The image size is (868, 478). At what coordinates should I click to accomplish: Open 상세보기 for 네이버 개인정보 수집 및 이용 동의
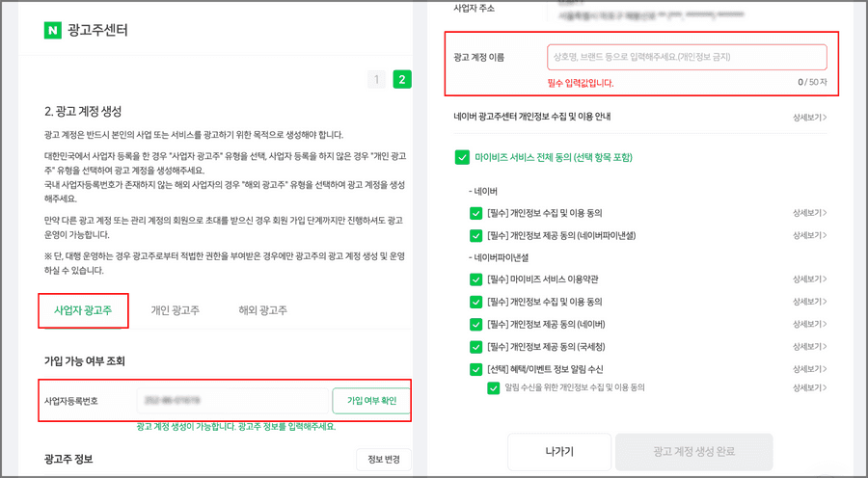coord(810,213)
